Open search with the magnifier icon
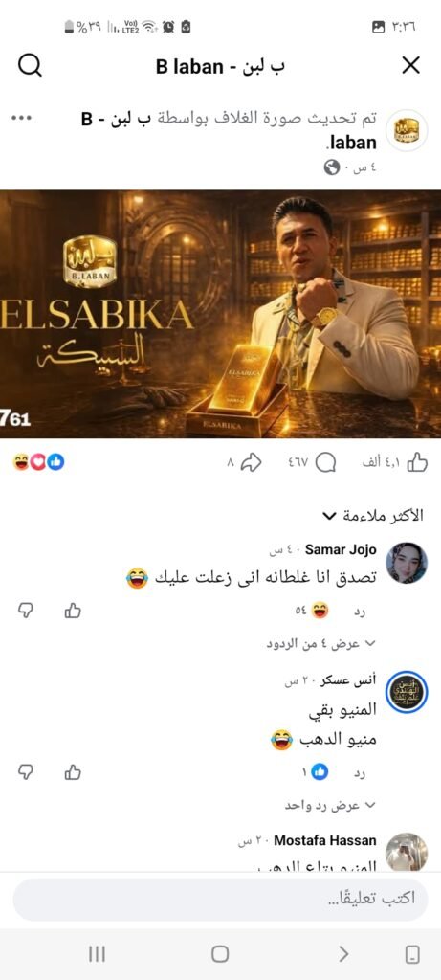The width and height of the screenshot is (441, 980). coord(30,65)
